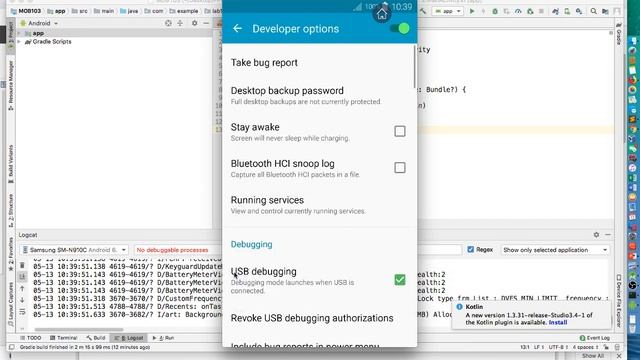Hide the Project panel with minus icon
Image resolution: width=640 pixels, height=360 pixels.
tap(206, 23)
